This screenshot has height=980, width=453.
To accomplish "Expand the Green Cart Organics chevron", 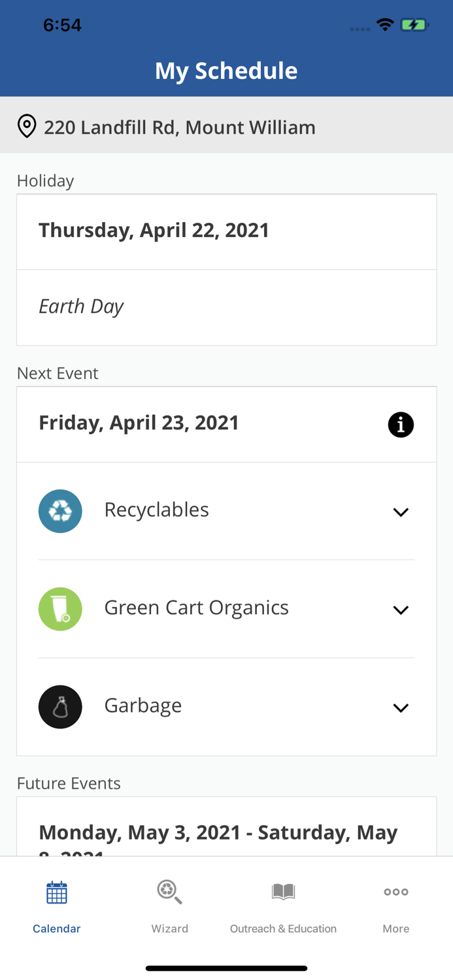I will [401, 610].
